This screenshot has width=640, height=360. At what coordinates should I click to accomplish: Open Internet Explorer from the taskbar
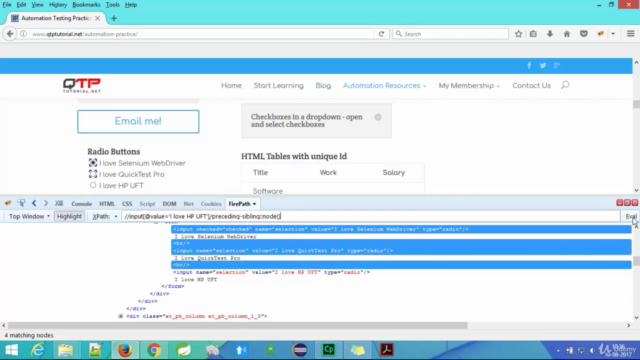pyautogui.click(x=38, y=350)
